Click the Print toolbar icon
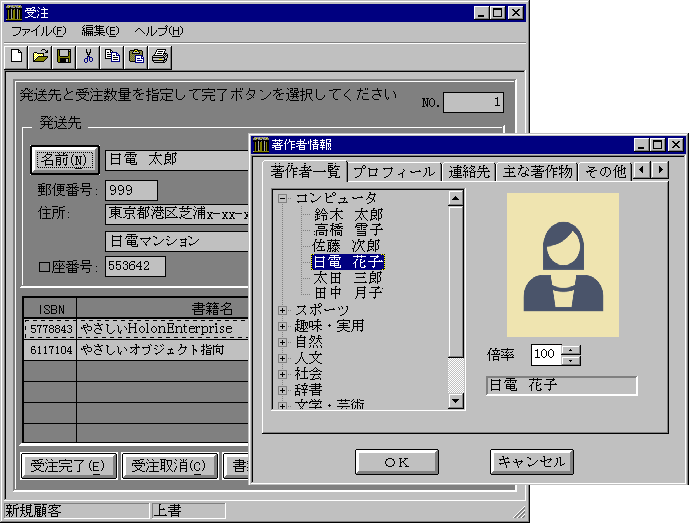Viewport: 690px width, 524px height. coord(160,56)
